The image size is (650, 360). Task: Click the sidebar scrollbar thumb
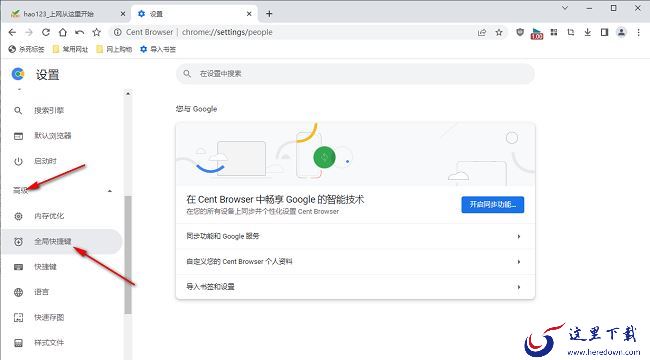128,255
